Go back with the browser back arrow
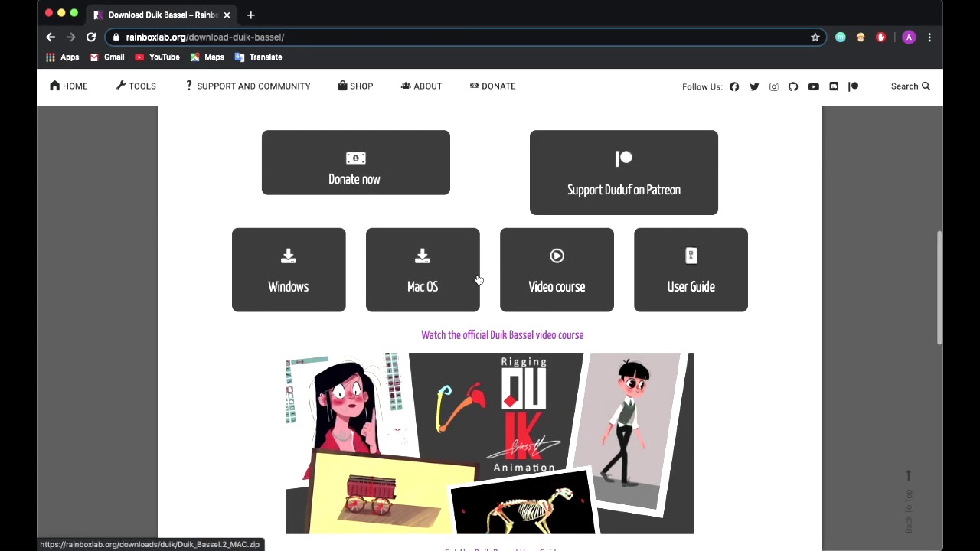 click(x=51, y=37)
